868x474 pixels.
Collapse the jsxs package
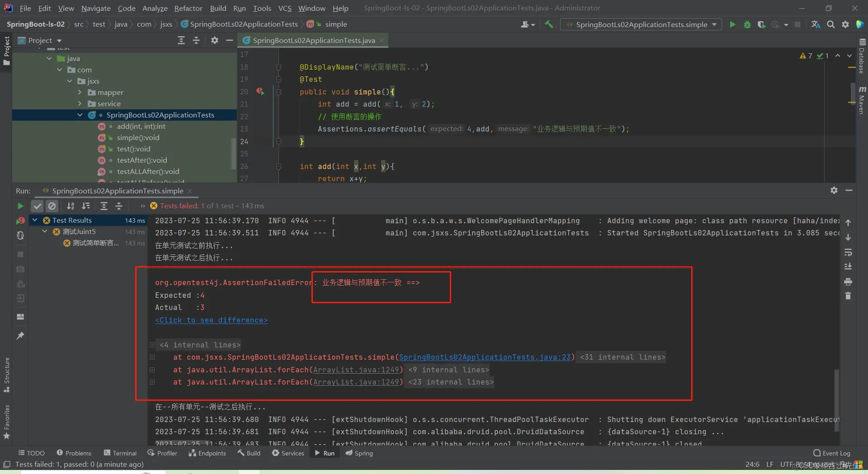coord(70,81)
